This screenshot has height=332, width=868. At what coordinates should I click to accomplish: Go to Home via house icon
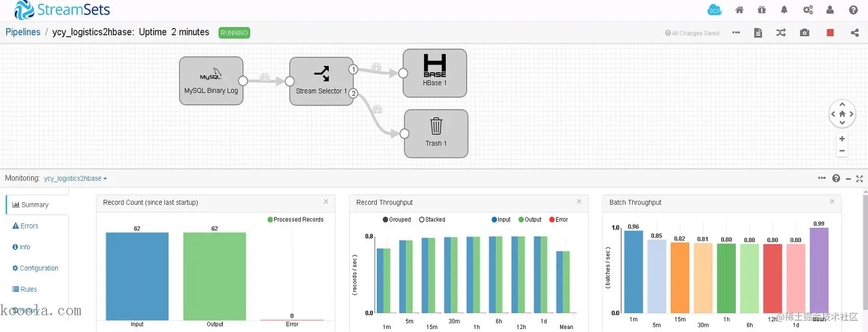coord(739,10)
